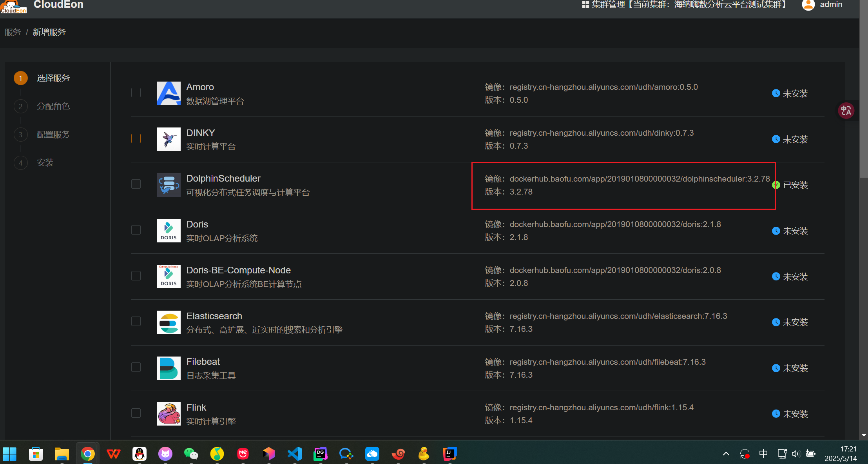Open WPS Office from the taskbar

114,454
